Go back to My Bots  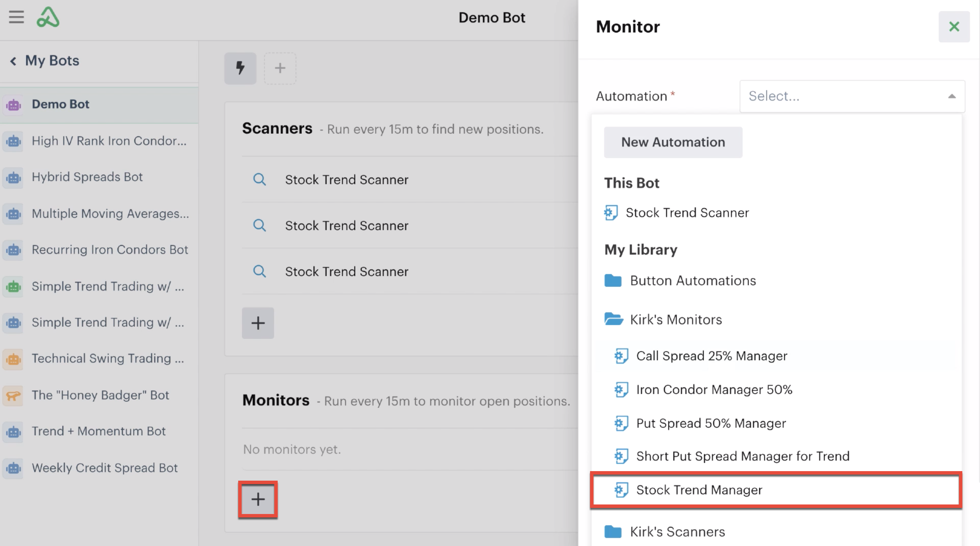pos(45,61)
